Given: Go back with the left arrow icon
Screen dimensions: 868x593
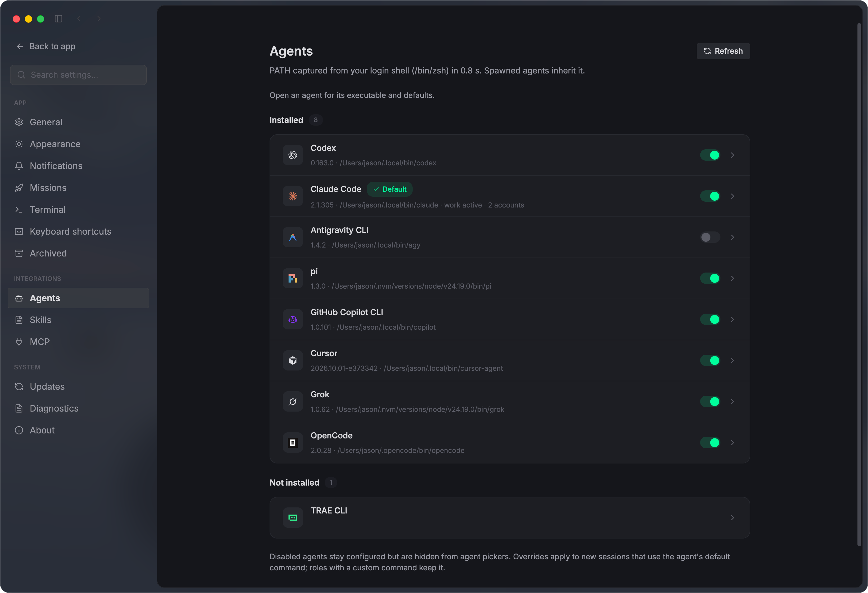Looking at the screenshot, I should 79,19.
